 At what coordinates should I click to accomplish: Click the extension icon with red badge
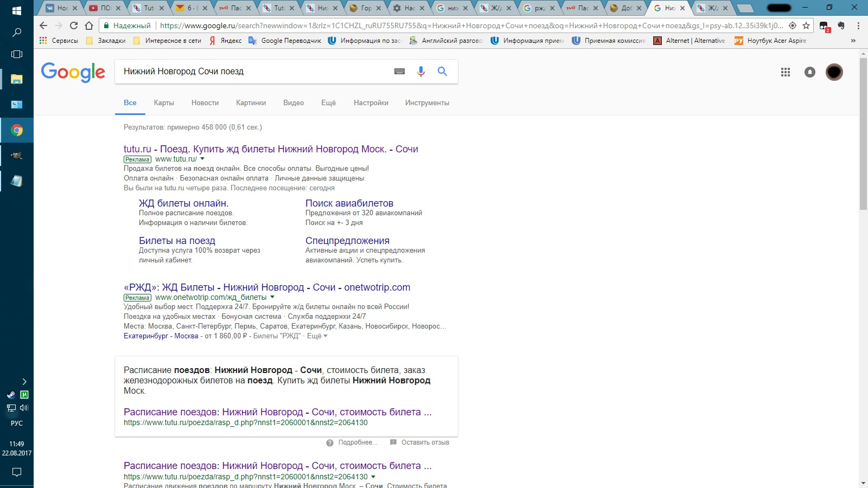click(824, 27)
